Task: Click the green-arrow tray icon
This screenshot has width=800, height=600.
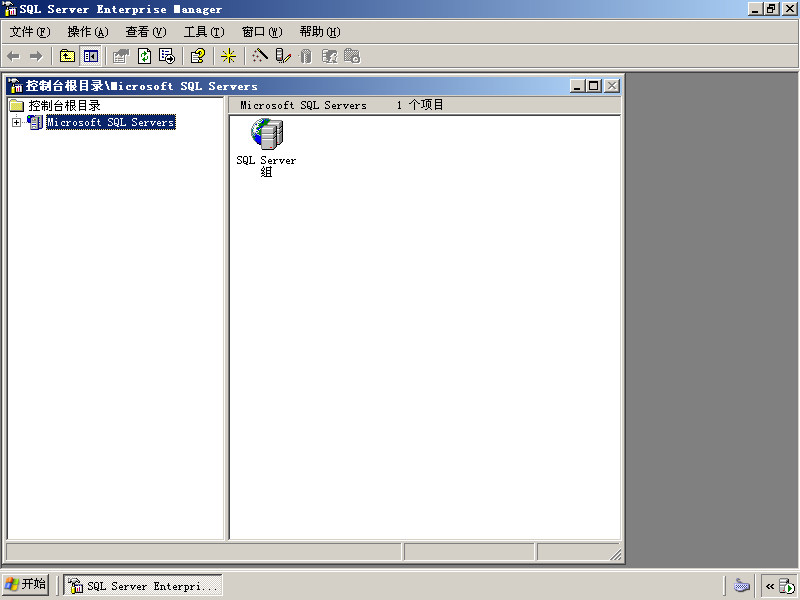Action: pos(787,586)
